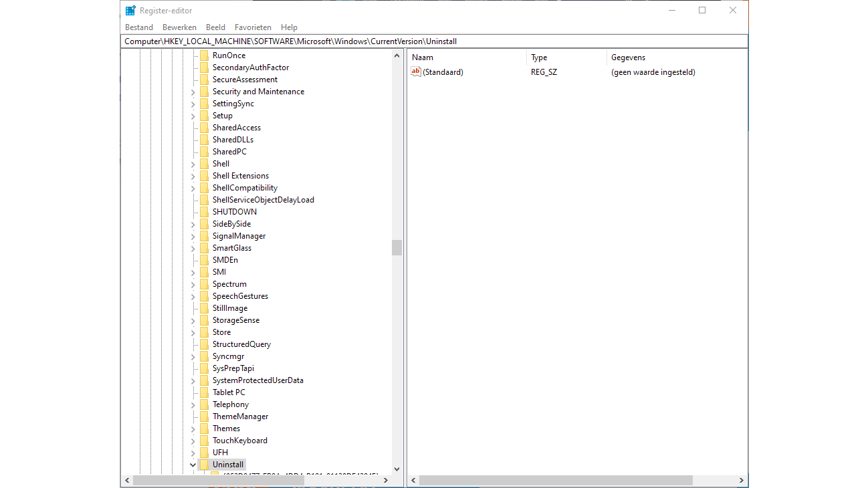Click the key tree's vertical scrollbar up arrow

pyautogui.click(x=397, y=56)
